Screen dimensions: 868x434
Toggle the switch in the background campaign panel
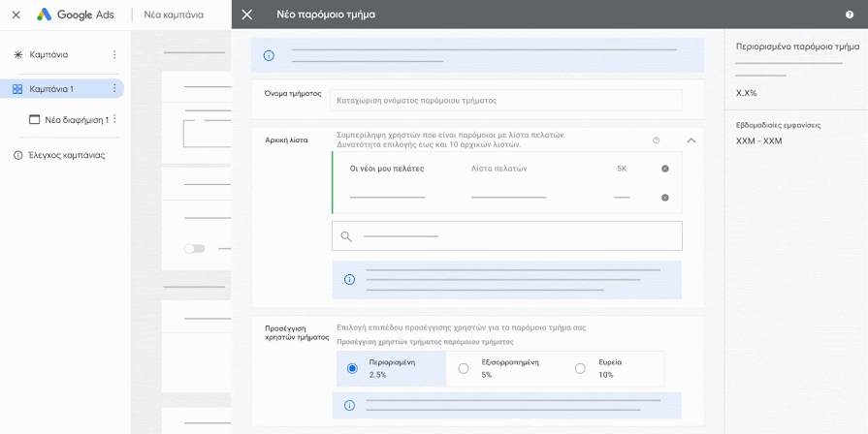point(195,249)
